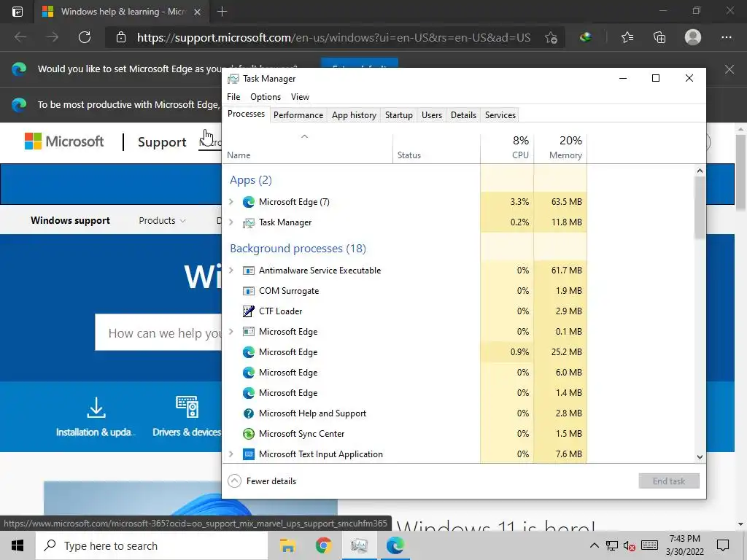Switch to the Details tab
The image size is (747, 560).
[463, 115]
